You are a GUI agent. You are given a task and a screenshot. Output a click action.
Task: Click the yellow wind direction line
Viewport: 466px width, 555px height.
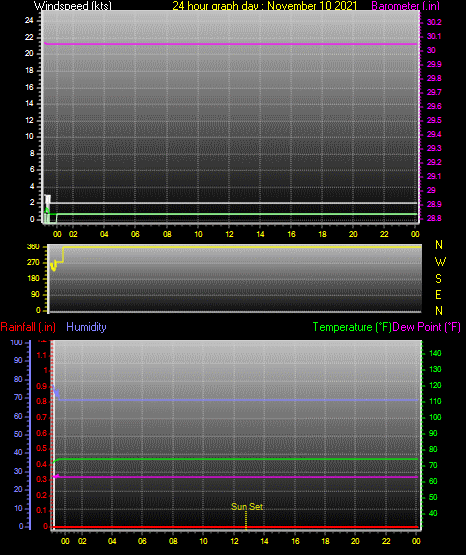[241, 247]
